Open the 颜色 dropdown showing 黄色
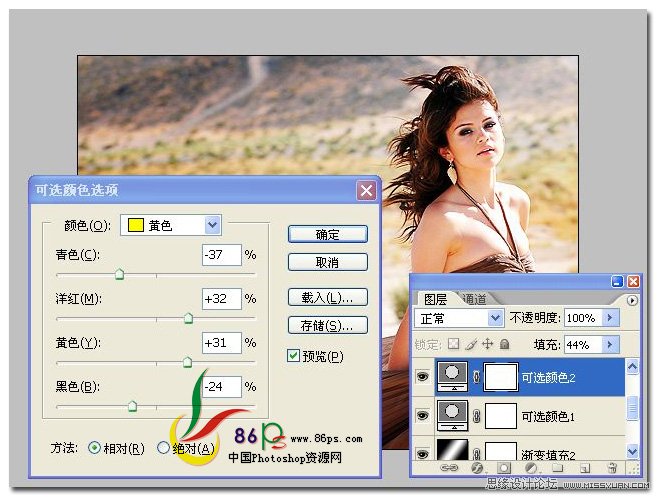Viewport: 660px width, 500px height. [170, 225]
